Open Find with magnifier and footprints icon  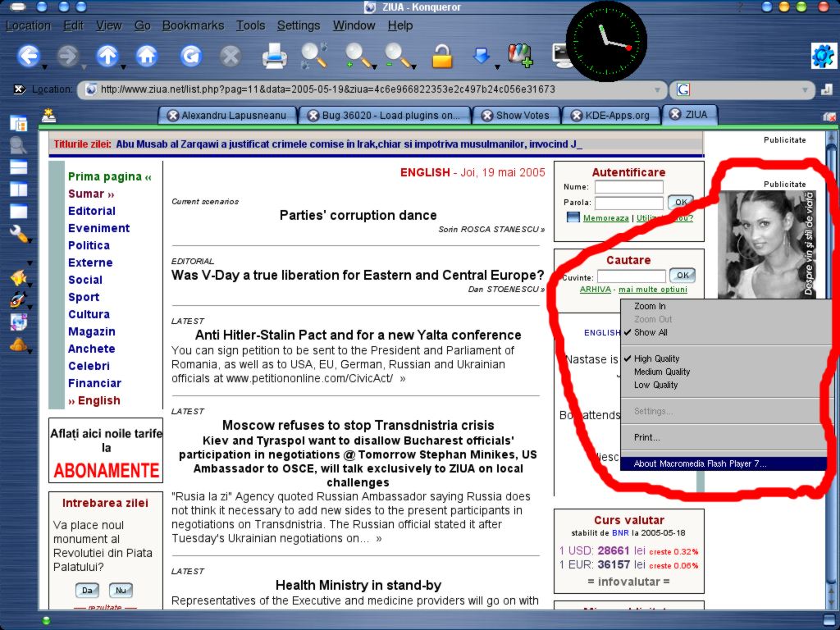click(x=314, y=55)
